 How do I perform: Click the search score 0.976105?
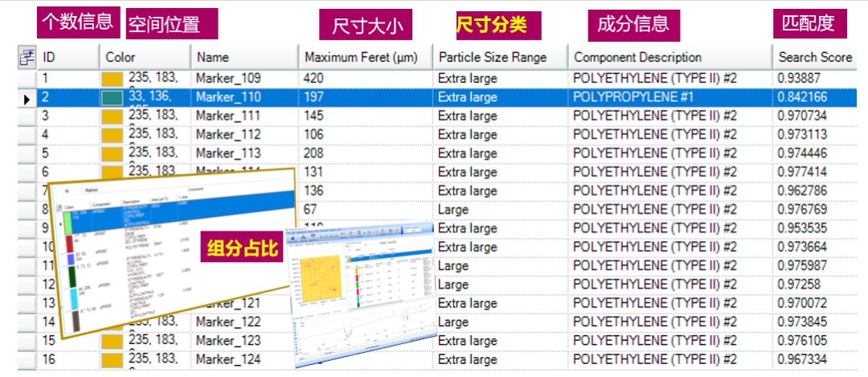tap(803, 341)
